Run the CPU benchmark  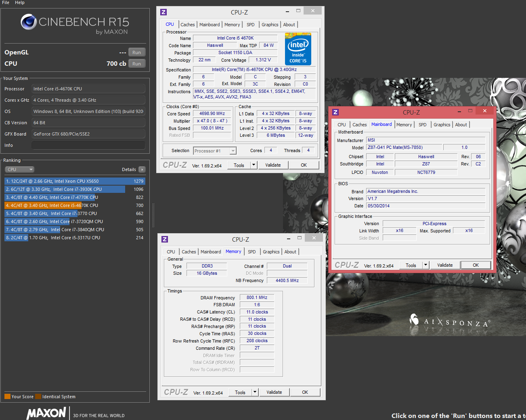(x=137, y=64)
